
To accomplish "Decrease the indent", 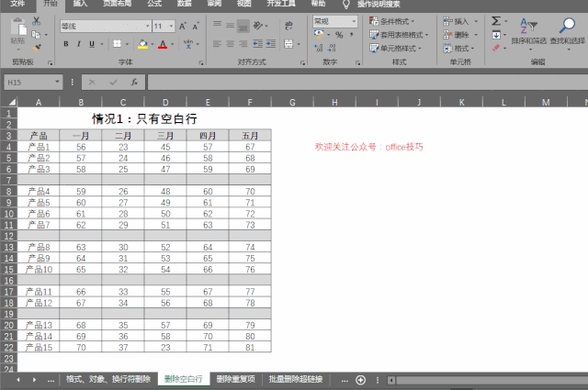I will 257,44.
